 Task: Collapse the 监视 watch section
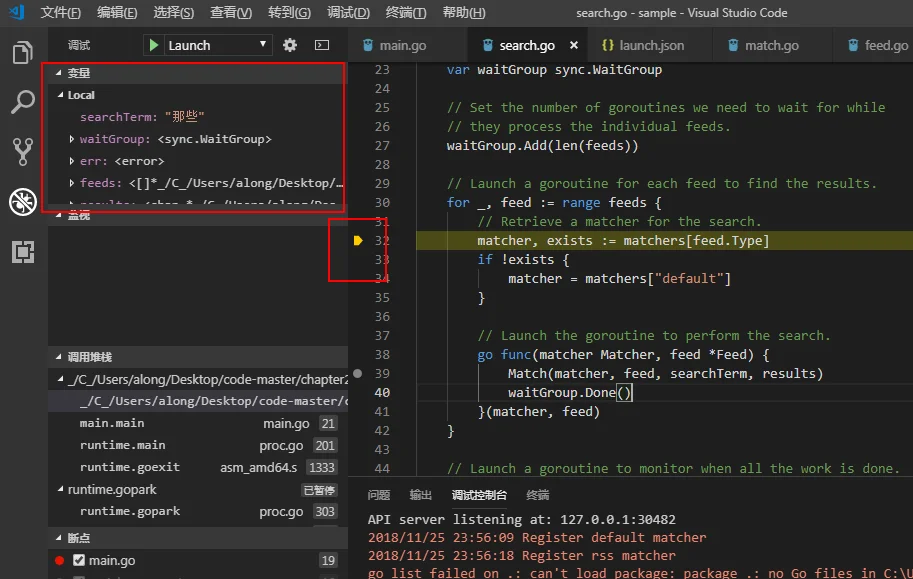[x=59, y=216]
